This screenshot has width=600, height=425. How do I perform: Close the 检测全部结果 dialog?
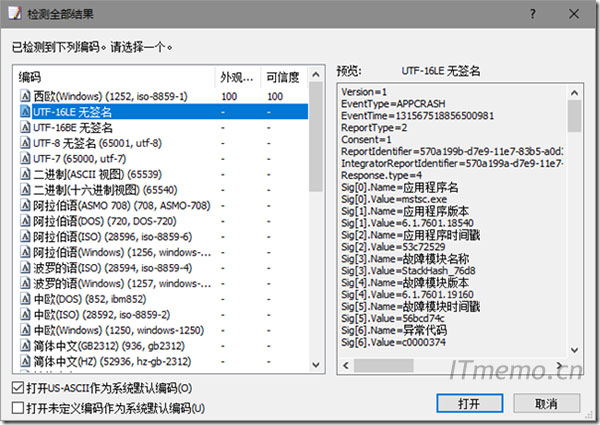pyautogui.click(x=574, y=14)
